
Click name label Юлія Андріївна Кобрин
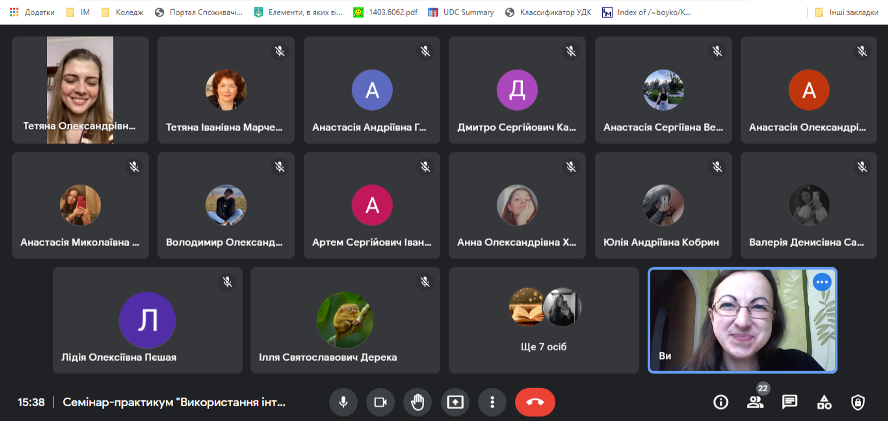tap(661, 243)
